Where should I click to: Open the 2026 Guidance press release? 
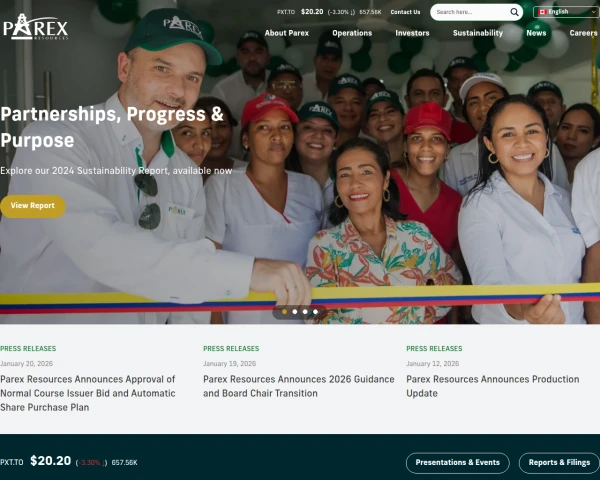(298, 386)
